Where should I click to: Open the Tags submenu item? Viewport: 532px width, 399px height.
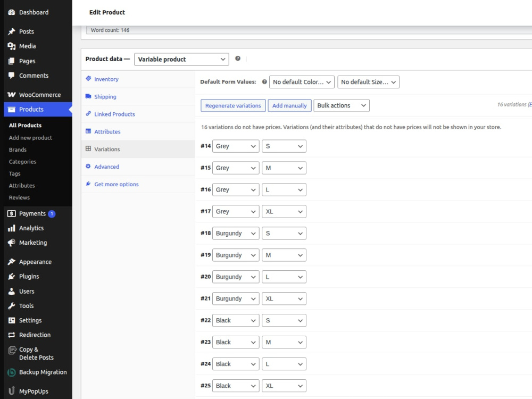click(14, 174)
